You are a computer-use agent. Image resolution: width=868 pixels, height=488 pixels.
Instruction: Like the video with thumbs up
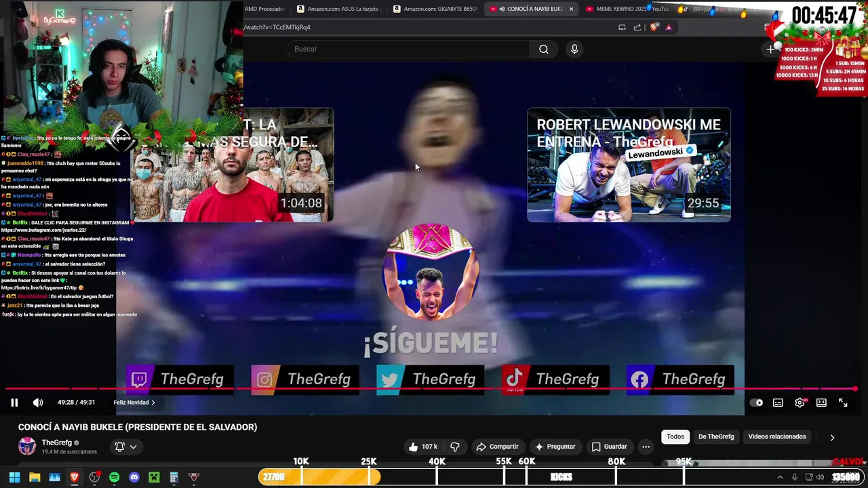[x=422, y=447]
